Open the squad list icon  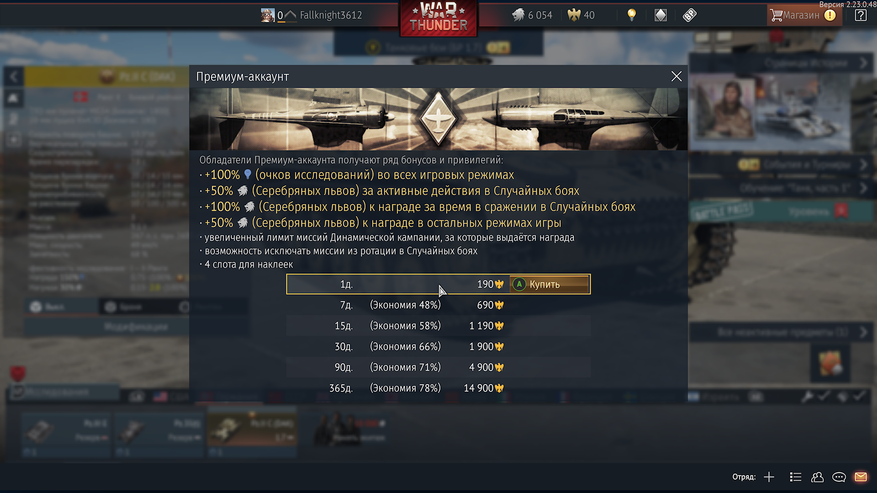click(x=795, y=477)
